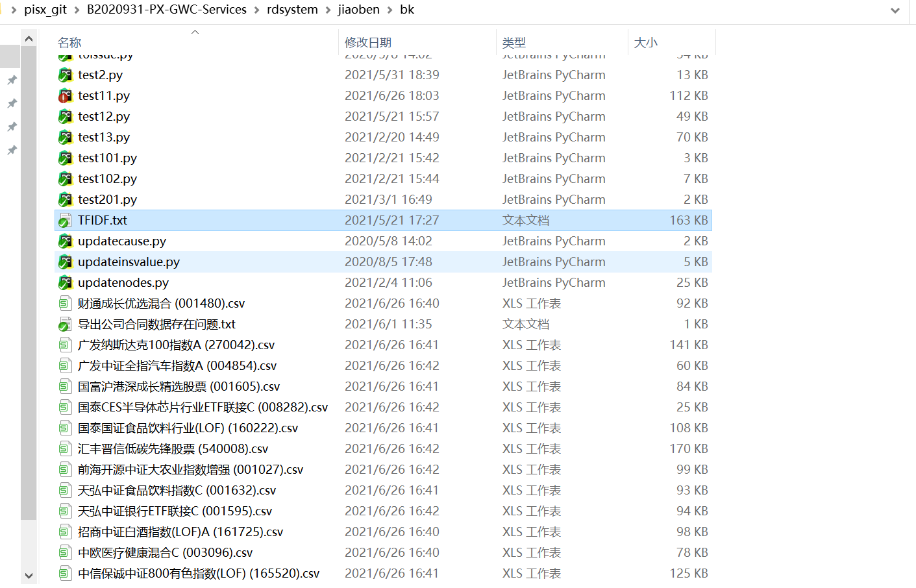Select the file name test11.py

[104, 95]
